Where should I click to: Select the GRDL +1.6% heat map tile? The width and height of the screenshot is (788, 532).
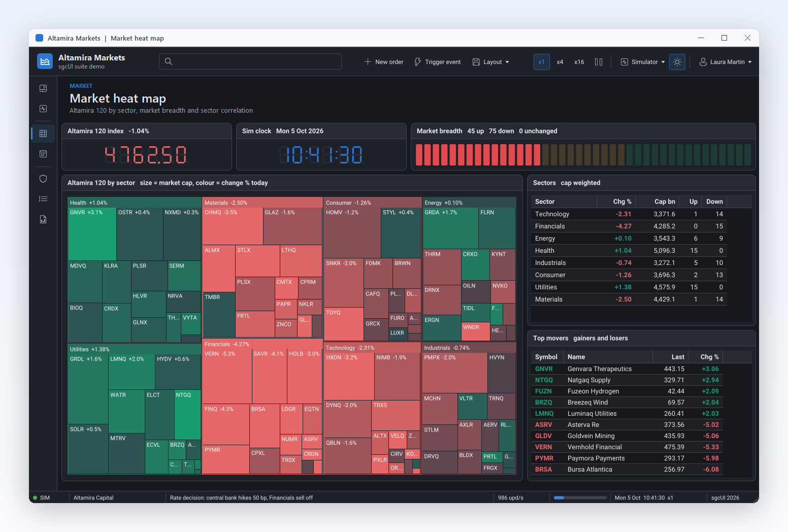pos(88,388)
